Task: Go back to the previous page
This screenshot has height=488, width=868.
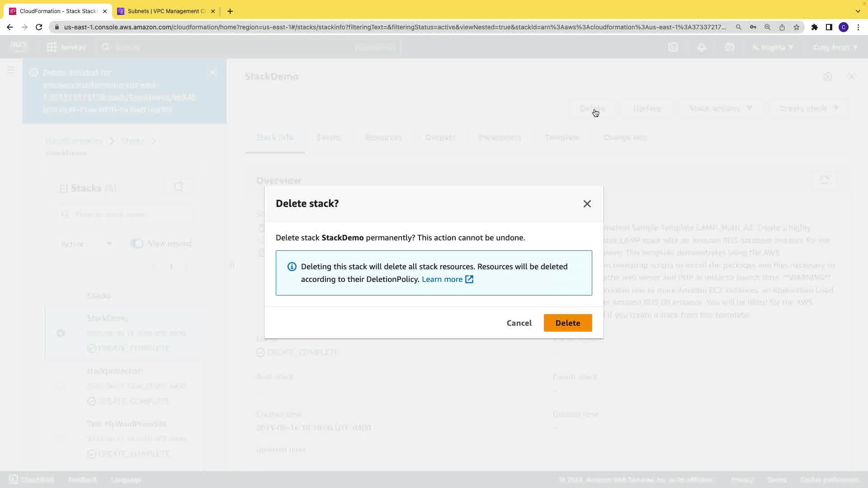Action: [x=10, y=27]
